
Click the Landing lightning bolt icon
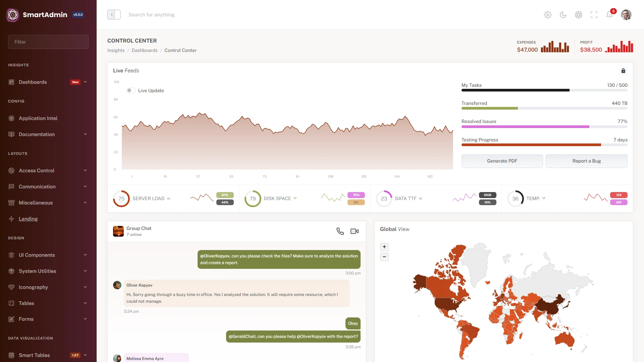(11, 219)
